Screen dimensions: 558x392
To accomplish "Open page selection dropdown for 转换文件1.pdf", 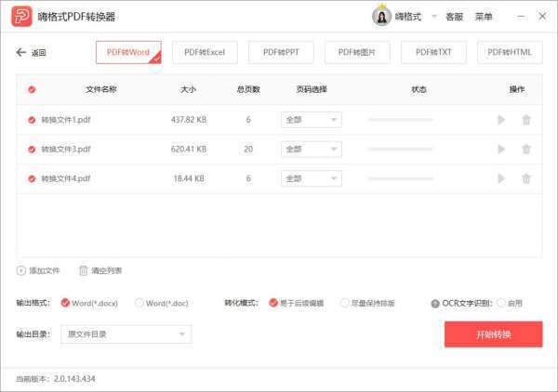I will [312, 120].
